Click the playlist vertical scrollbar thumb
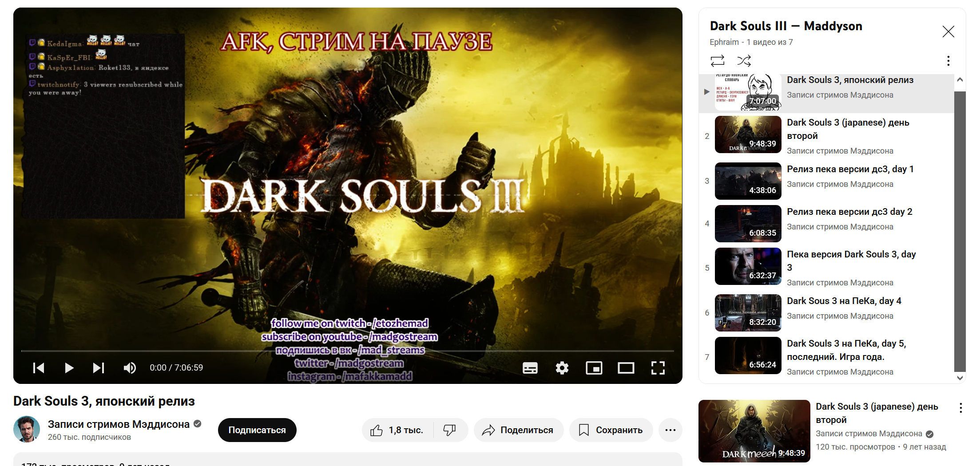980x466 pixels. [960, 231]
